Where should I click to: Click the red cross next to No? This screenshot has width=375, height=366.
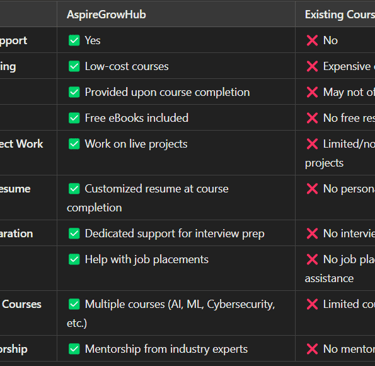pyautogui.click(x=312, y=40)
